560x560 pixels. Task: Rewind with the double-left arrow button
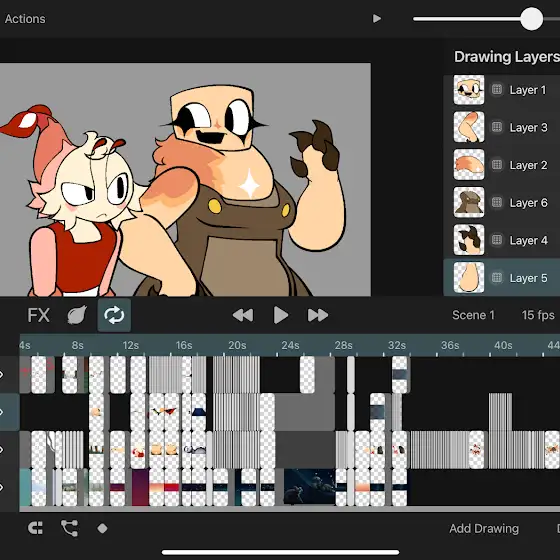[x=243, y=315]
